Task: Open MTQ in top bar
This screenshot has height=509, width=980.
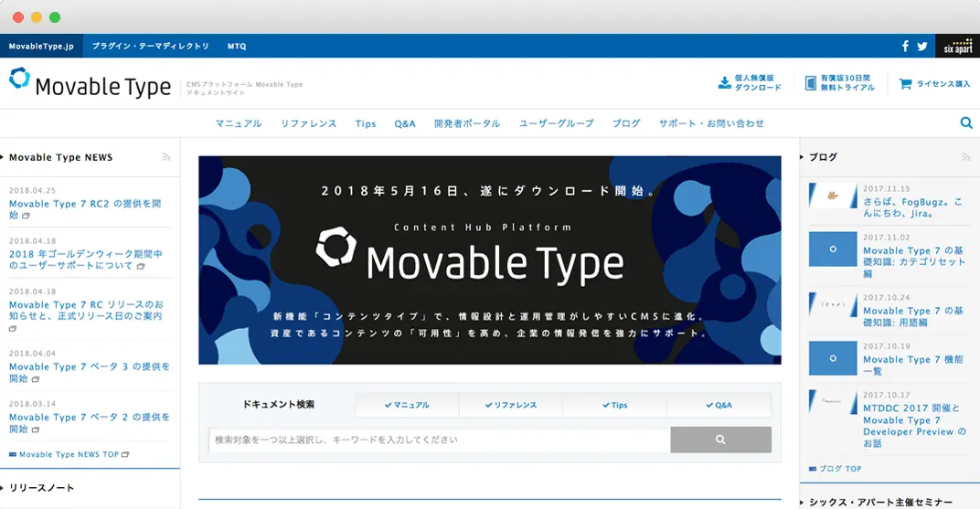Action: click(x=237, y=47)
